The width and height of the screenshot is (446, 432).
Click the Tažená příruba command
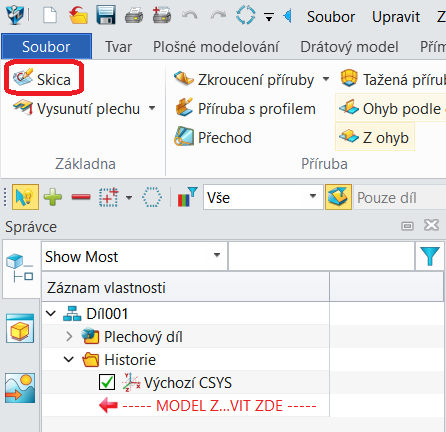(392, 79)
